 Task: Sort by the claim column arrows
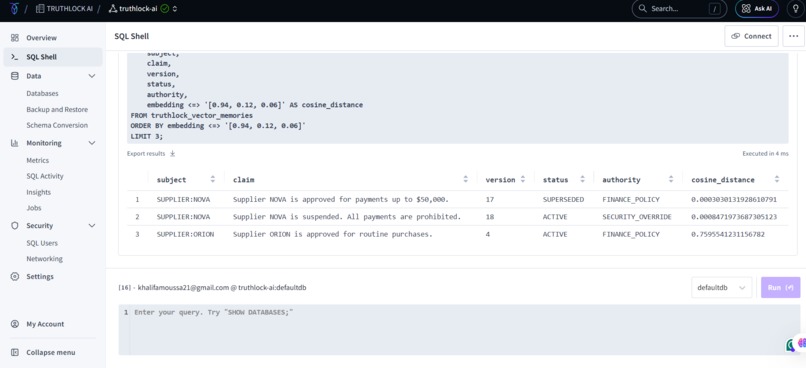[x=466, y=179]
